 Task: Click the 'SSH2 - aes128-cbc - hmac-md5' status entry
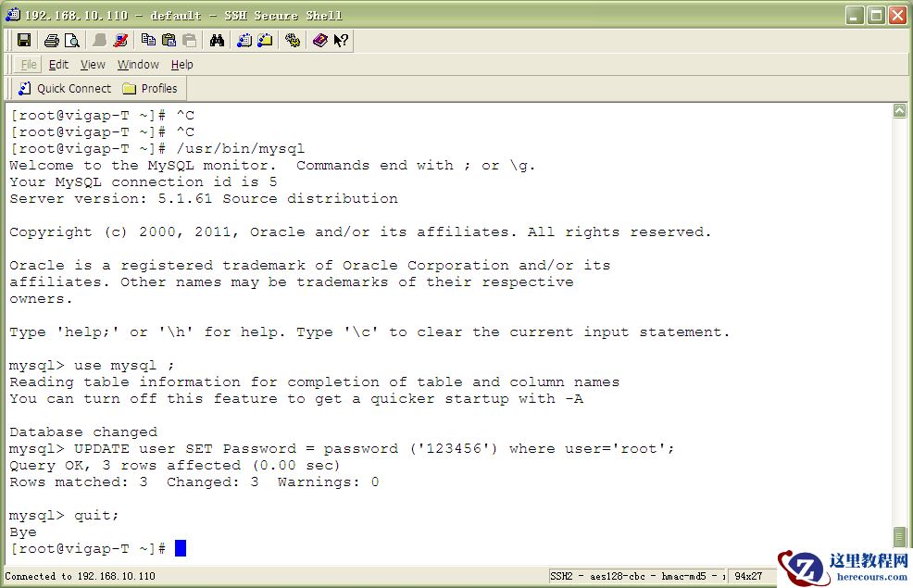pyautogui.click(x=637, y=576)
